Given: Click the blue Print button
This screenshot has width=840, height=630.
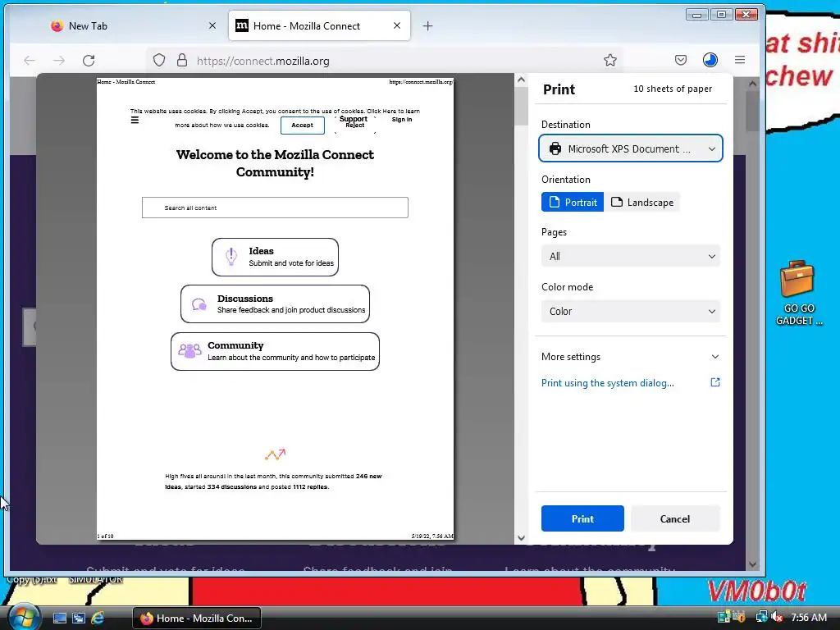Looking at the screenshot, I should (x=582, y=518).
